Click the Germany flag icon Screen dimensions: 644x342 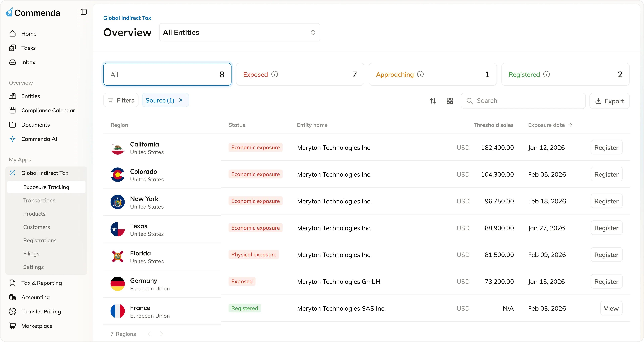118,283
